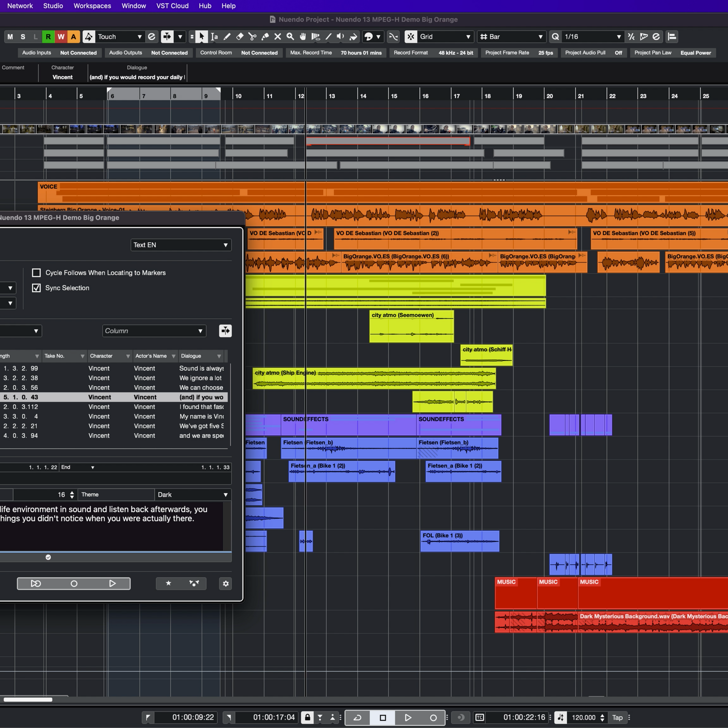Screen dimensions: 728x728
Task: Toggle Solo (S) for all tracks
Action: point(23,37)
